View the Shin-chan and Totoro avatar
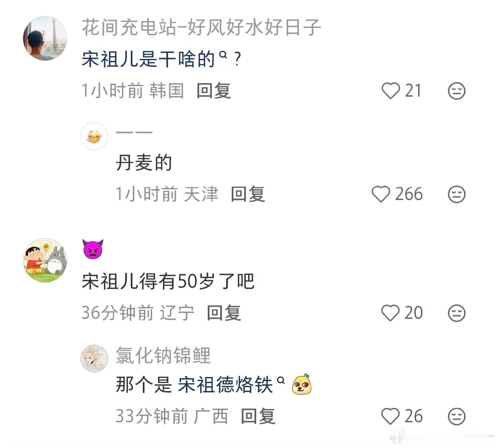498x448 pixels. pos(45,260)
